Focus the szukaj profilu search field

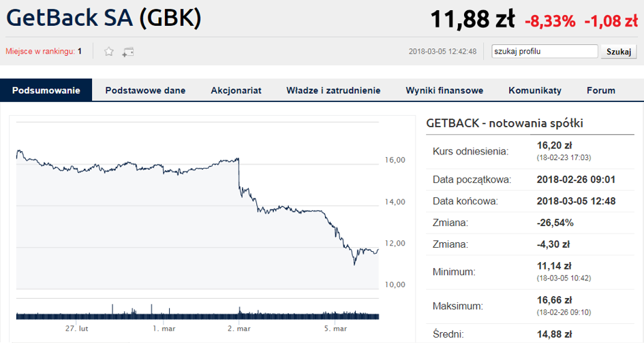pyautogui.click(x=545, y=51)
